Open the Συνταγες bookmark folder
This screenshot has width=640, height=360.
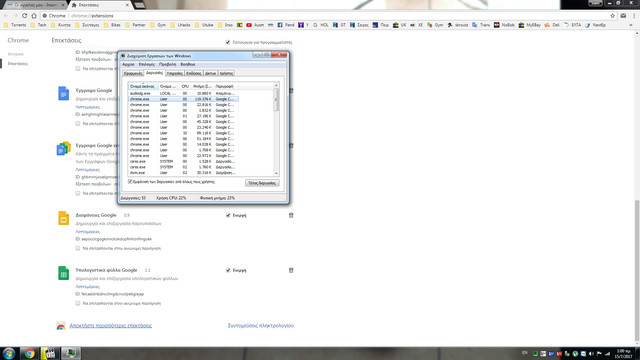coord(87,25)
